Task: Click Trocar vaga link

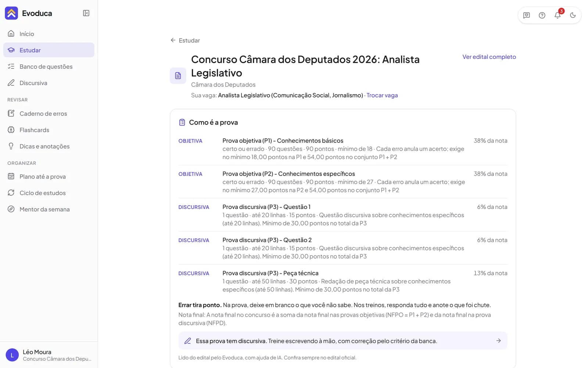Action: [x=382, y=95]
